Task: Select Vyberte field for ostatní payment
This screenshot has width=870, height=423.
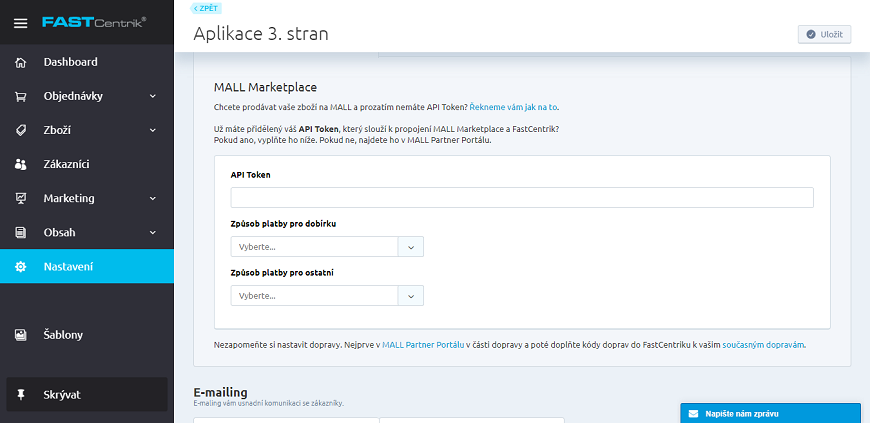Action: tap(315, 296)
